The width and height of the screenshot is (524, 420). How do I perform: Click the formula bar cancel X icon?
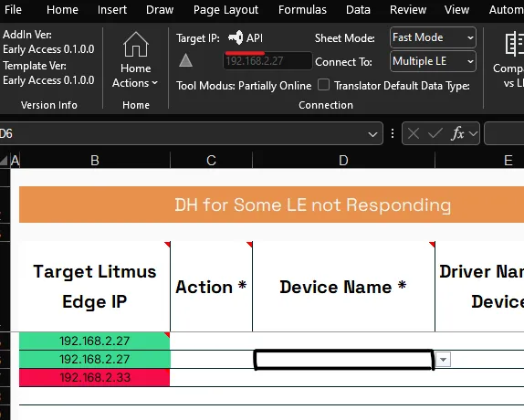tap(414, 133)
